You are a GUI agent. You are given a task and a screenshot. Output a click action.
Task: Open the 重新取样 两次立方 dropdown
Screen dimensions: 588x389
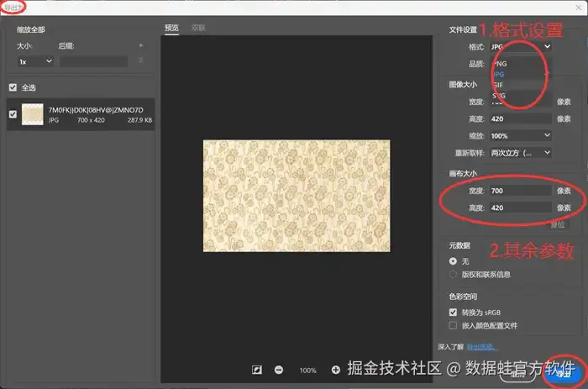point(521,153)
